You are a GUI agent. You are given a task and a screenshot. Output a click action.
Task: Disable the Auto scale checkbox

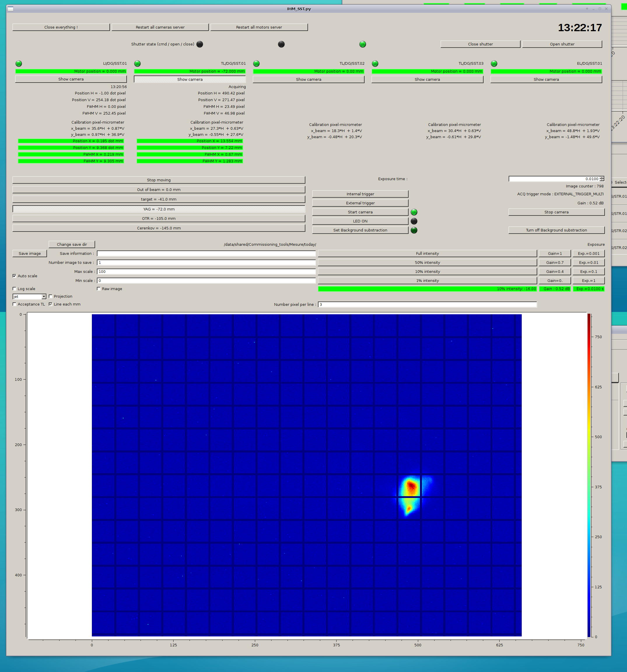coord(15,276)
